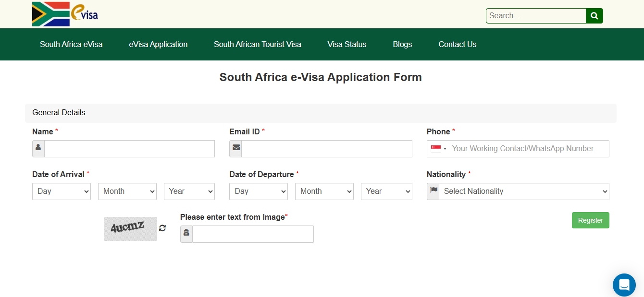Open Date of Arrival Month dropdown

pyautogui.click(x=127, y=191)
